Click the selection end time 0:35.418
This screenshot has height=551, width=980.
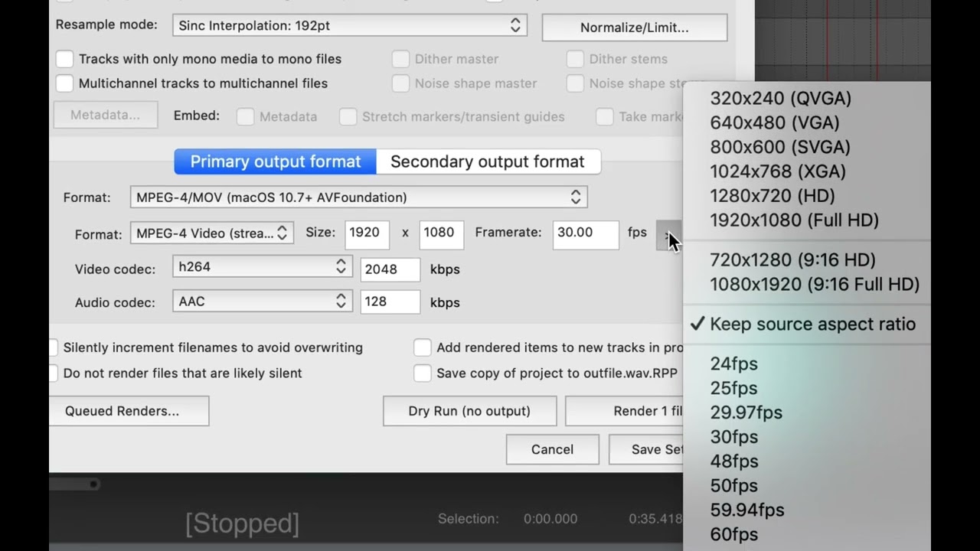(x=655, y=519)
